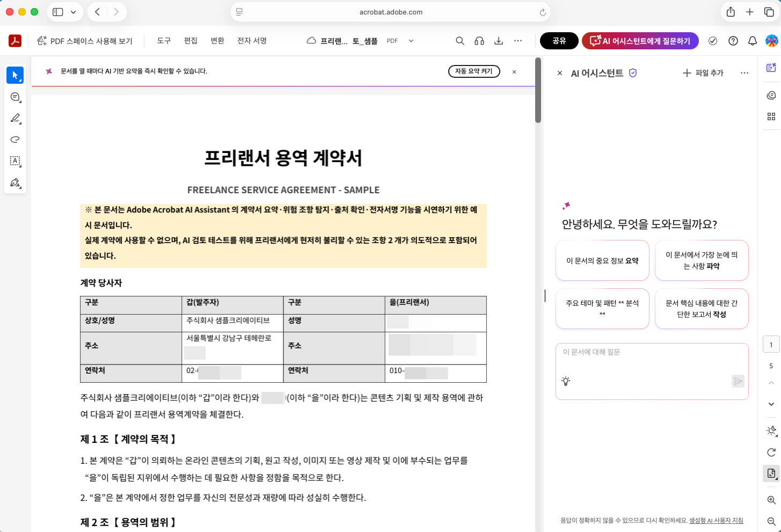Open the comments panel icon in the right rail

(771, 95)
